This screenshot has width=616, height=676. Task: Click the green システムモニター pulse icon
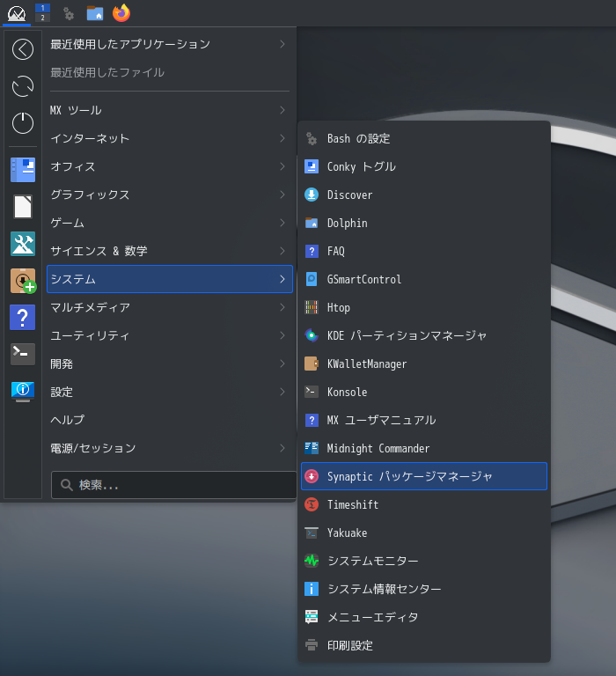[x=312, y=561]
